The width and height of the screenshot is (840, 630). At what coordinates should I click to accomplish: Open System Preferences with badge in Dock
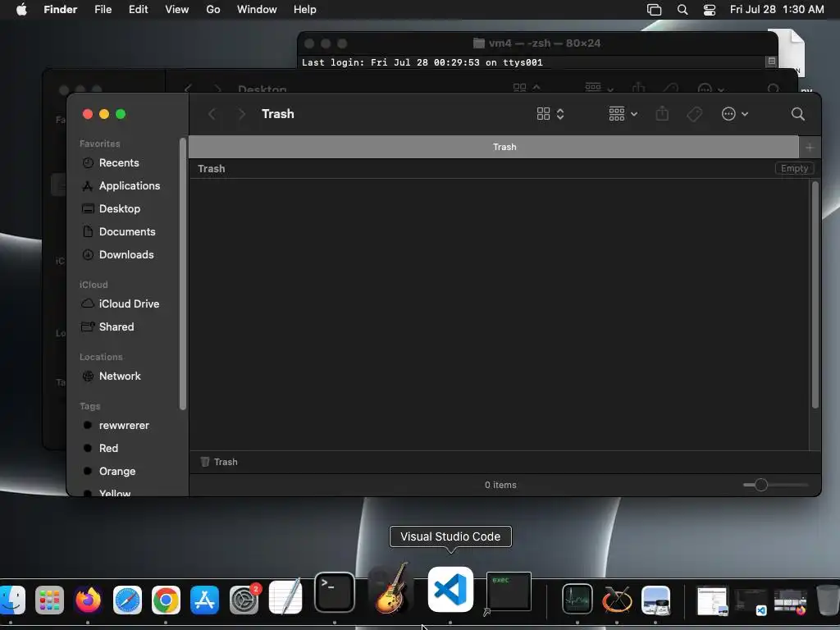(244, 600)
